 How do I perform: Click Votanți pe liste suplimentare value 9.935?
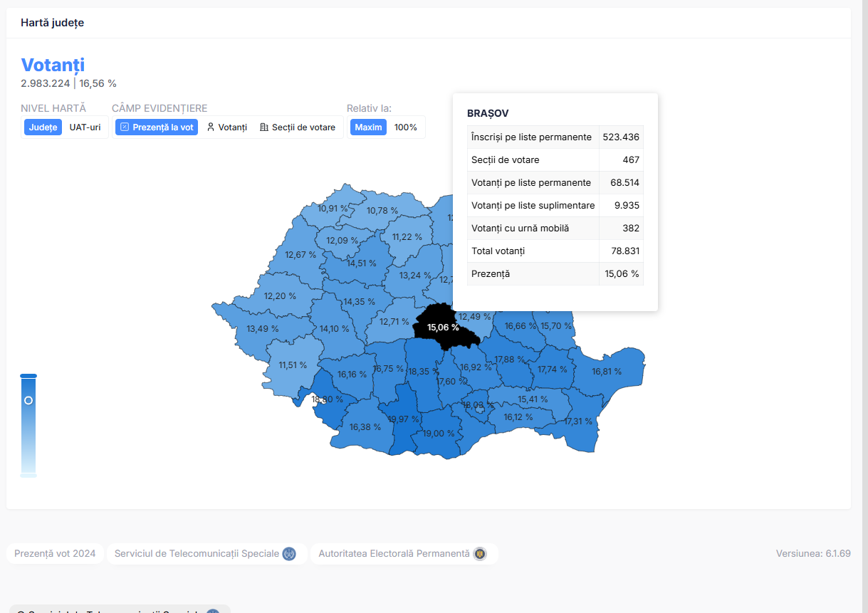[627, 205]
